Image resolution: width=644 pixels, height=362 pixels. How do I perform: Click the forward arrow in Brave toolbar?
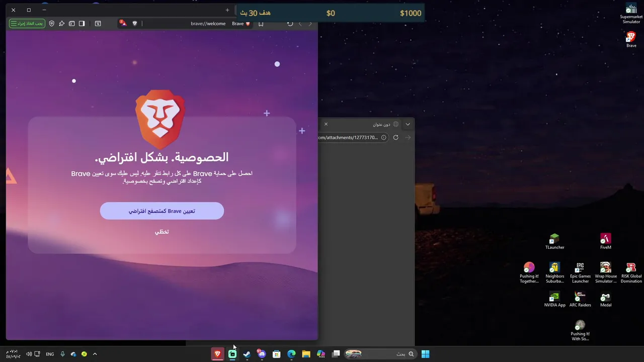310,24
